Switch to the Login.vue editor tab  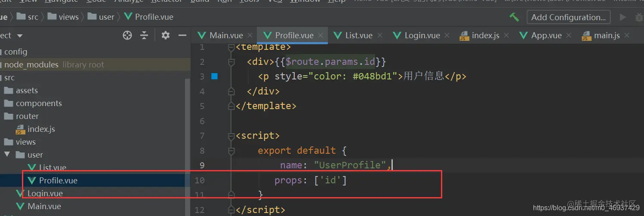click(x=417, y=35)
